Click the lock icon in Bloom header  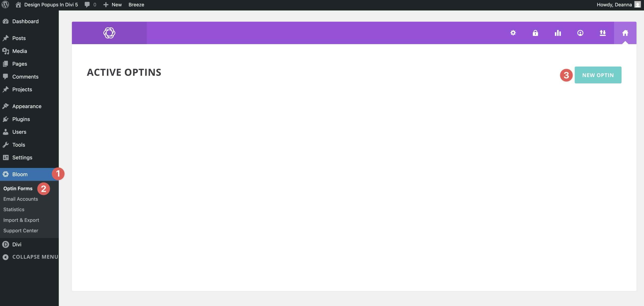535,33
